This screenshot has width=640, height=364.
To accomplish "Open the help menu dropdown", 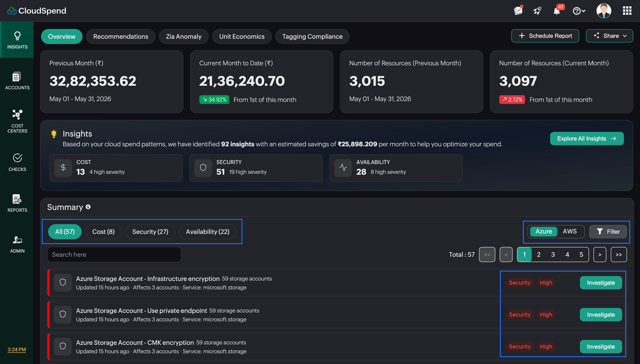I will click(579, 11).
